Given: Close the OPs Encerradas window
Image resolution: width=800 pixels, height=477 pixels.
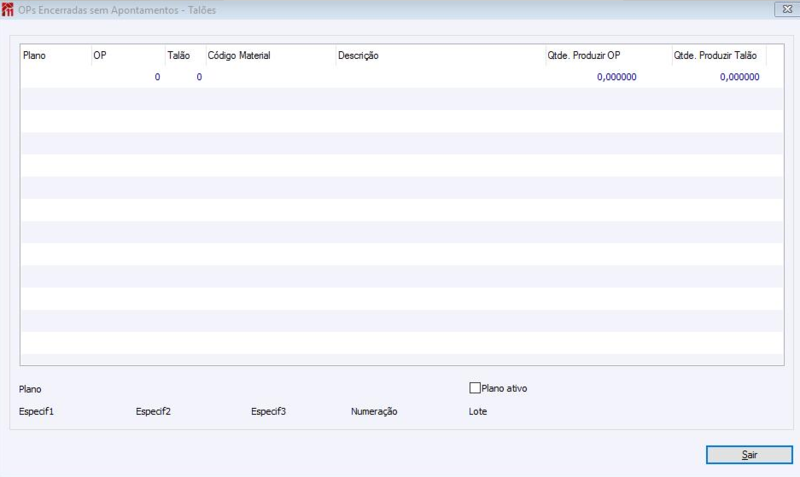Looking at the screenshot, I should (787, 9).
